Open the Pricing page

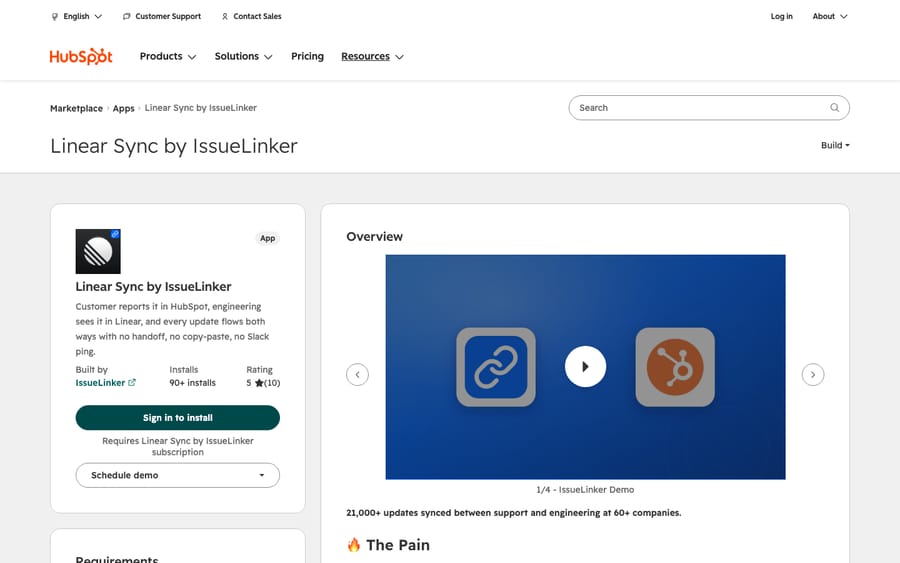(307, 56)
